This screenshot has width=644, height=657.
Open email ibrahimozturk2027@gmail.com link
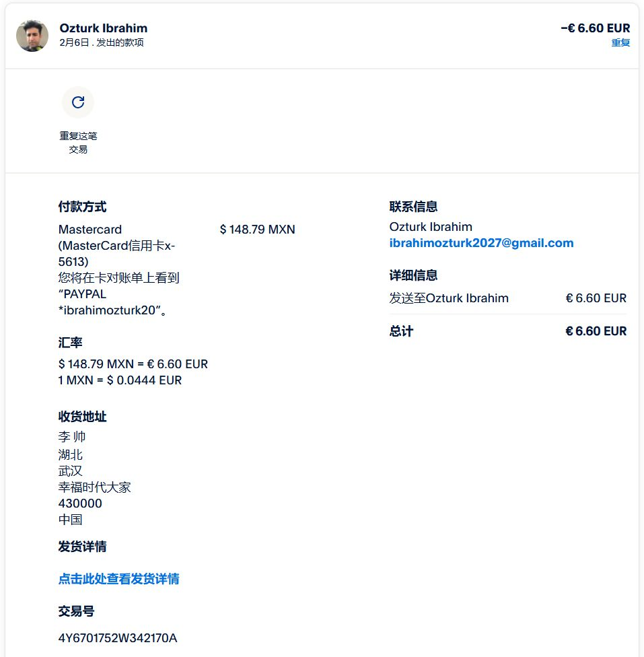(x=481, y=243)
